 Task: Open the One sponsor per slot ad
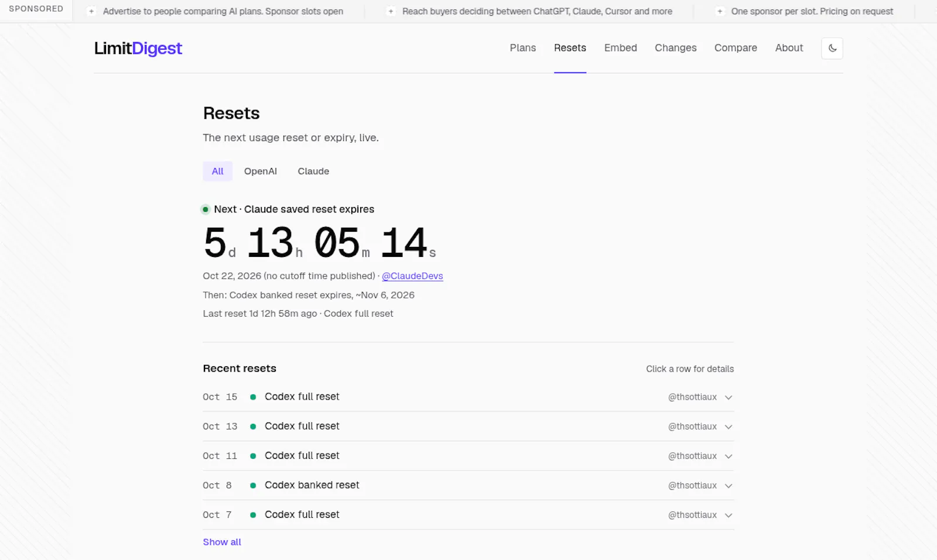812,11
